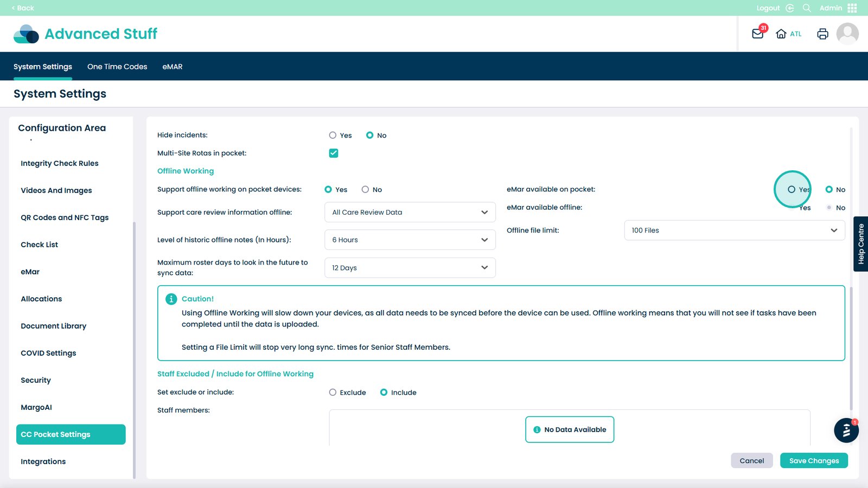Screen dimensions: 868x488
Task: Select Yes for Hide incidents
Action: click(333, 136)
